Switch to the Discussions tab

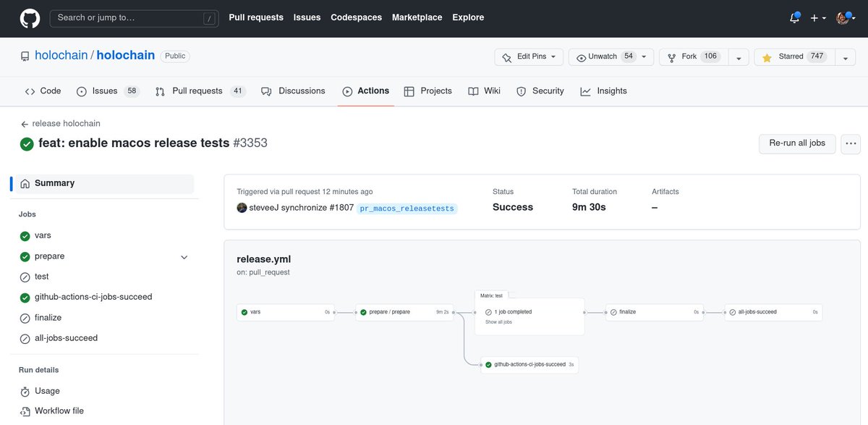[293, 91]
